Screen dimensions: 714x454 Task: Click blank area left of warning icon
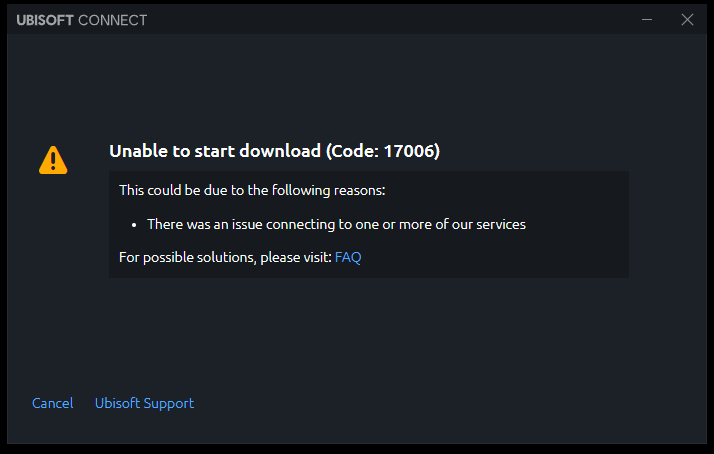click(x=20, y=159)
